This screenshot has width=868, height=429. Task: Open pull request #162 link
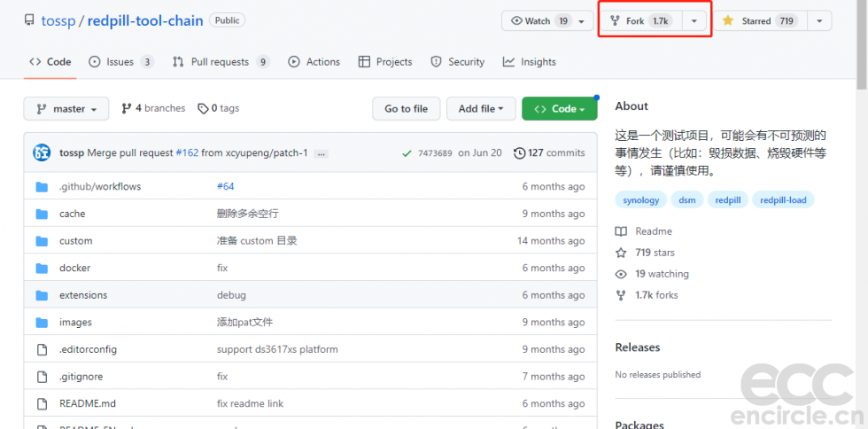[187, 153]
